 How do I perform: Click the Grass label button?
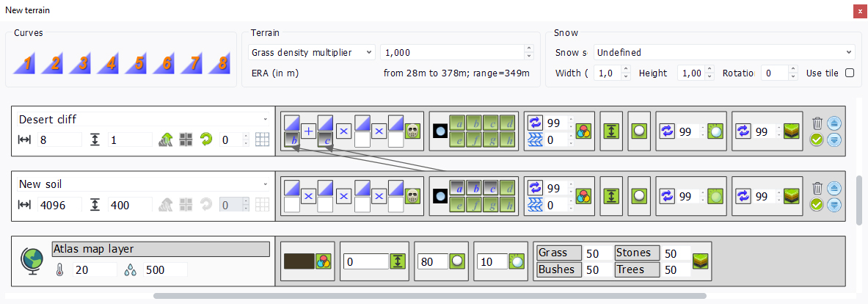[558, 253]
